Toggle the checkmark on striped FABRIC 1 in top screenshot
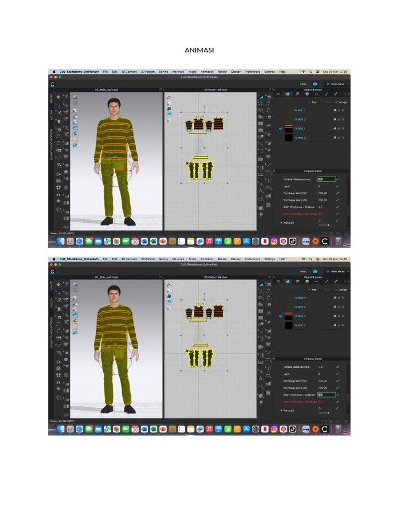This screenshot has width=399, height=532. (x=281, y=128)
